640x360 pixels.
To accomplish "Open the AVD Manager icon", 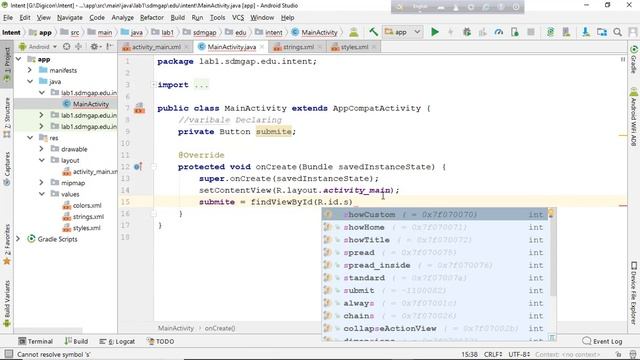I will point(566,32).
